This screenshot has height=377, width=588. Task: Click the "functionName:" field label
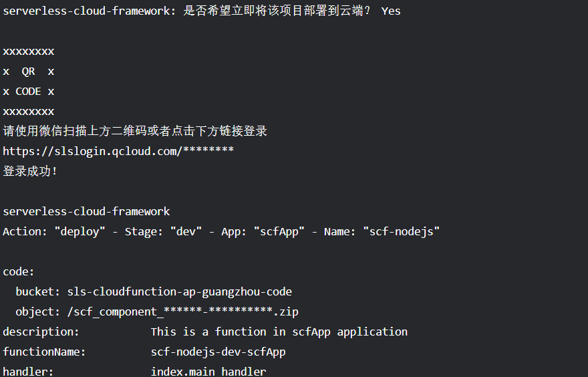point(44,352)
